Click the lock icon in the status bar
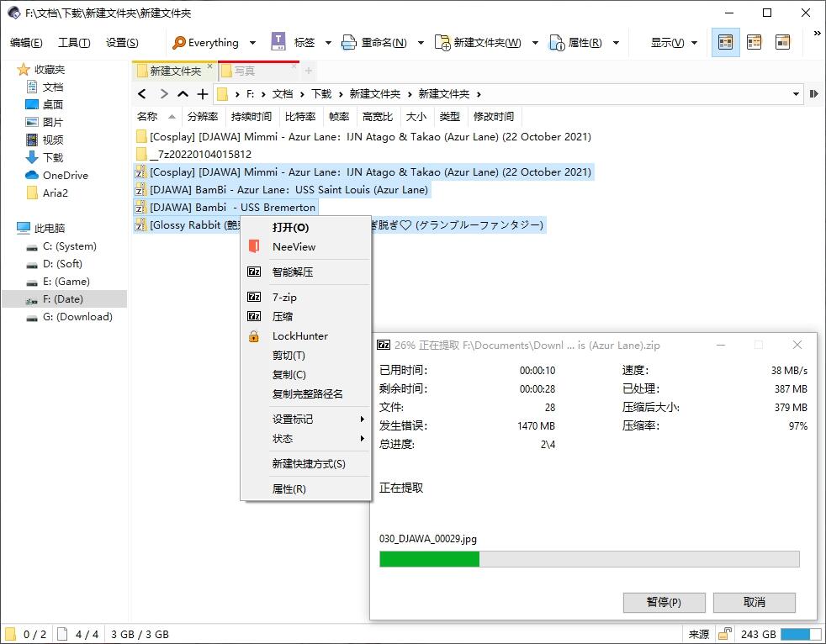The image size is (826, 644). coord(723,634)
